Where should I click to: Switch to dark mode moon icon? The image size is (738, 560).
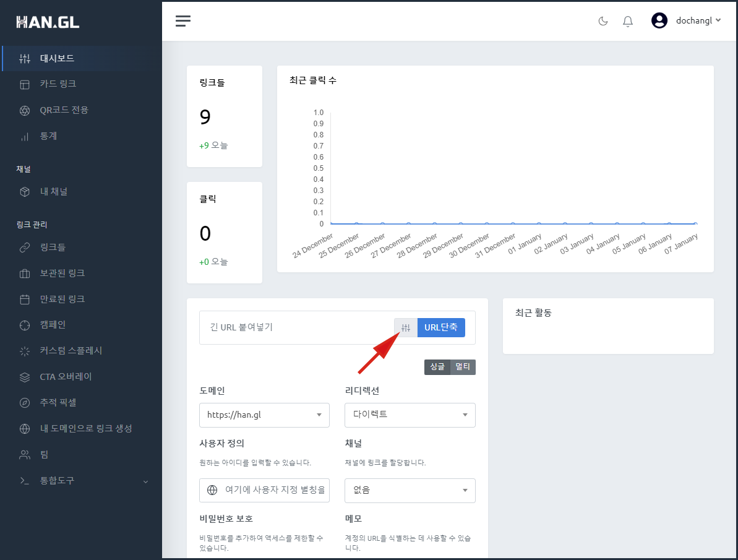[603, 20]
